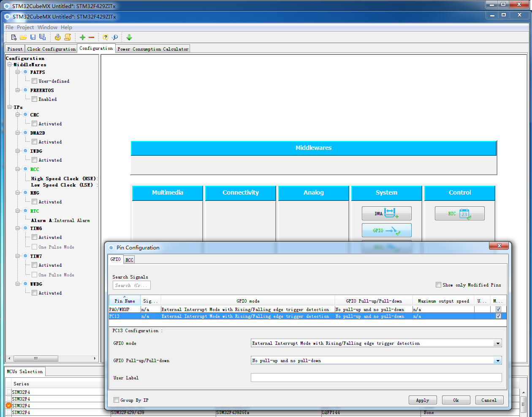This screenshot has width=532, height=417.
Task: Activate the DMA2D checkbox
Action: point(34,142)
